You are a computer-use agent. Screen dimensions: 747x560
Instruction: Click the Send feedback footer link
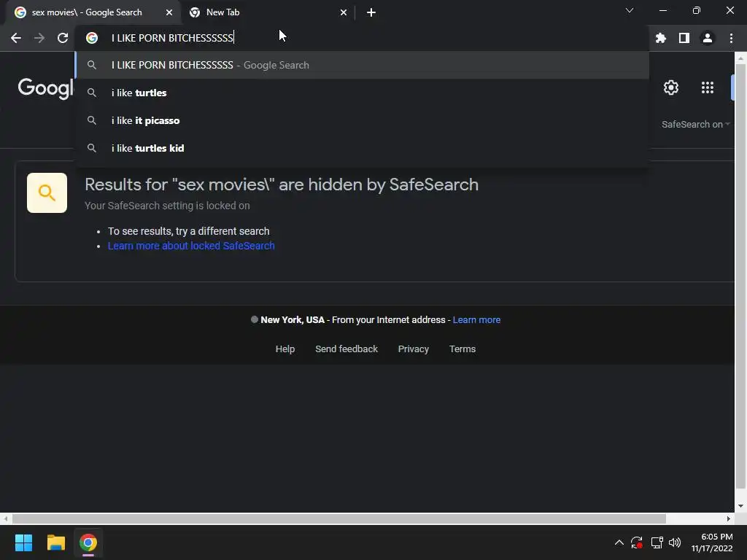point(347,349)
